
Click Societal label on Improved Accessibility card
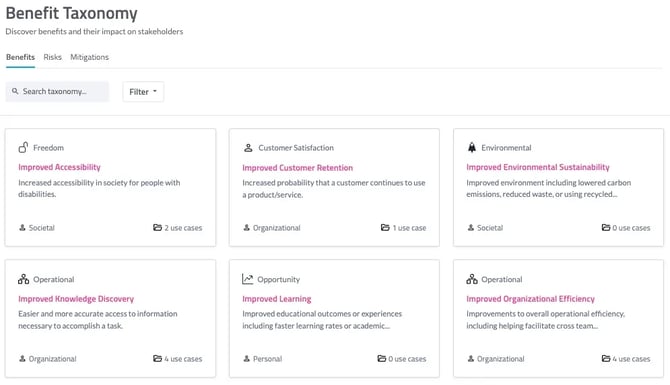point(41,228)
